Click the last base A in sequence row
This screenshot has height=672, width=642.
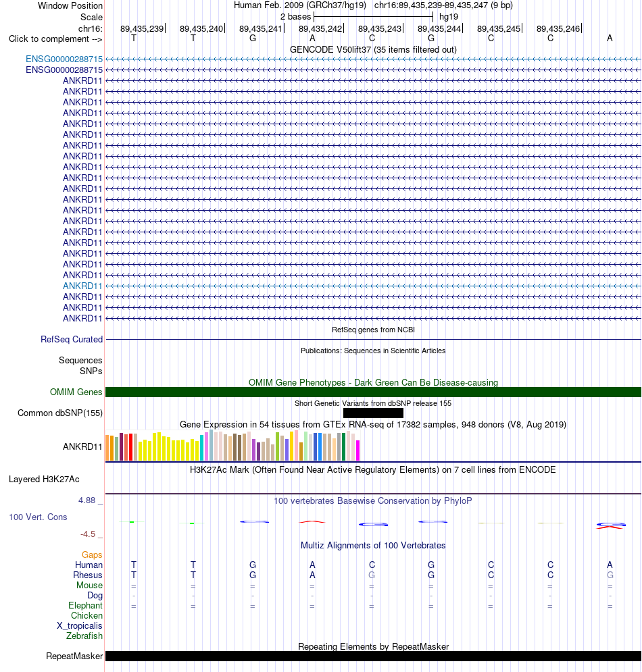click(610, 38)
